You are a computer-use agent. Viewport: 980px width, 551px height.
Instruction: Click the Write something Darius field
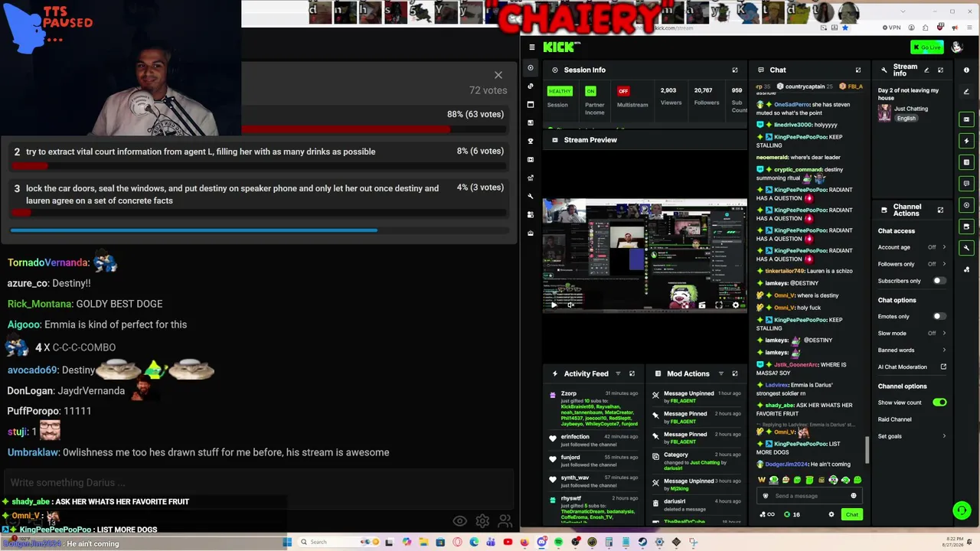[x=259, y=483]
